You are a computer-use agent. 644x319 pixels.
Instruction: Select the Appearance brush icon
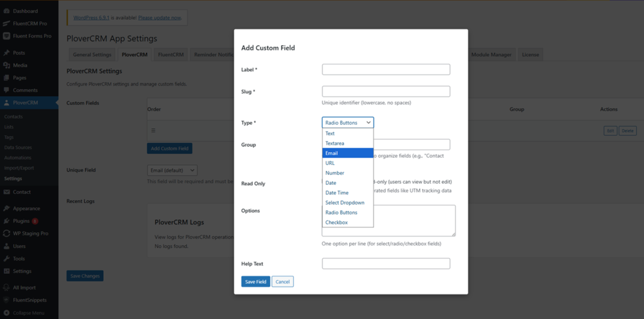pyautogui.click(x=6, y=208)
